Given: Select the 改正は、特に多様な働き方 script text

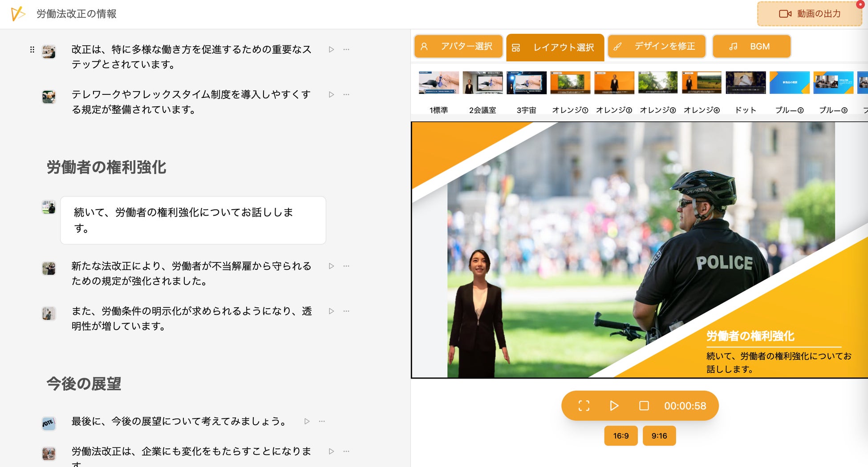Looking at the screenshot, I should pyautogui.click(x=191, y=57).
